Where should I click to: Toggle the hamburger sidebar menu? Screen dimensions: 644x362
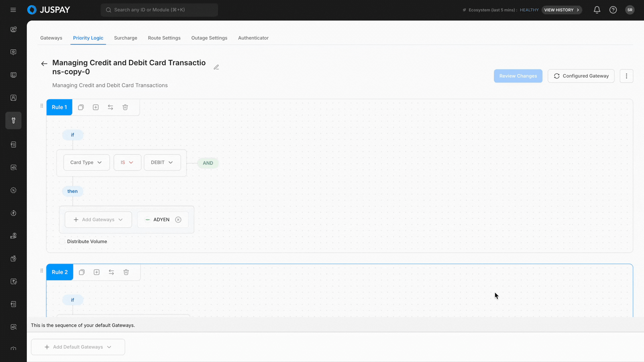tap(13, 10)
